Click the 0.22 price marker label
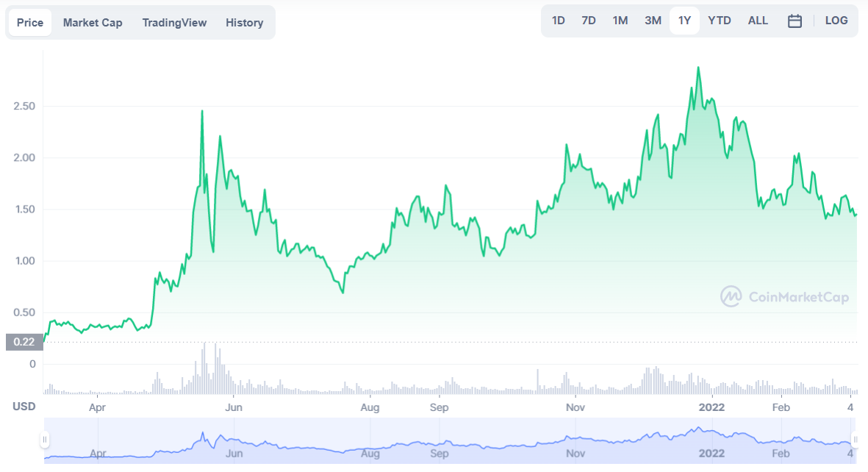Image resolution: width=868 pixels, height=472 pixels. pyautogui.click(x=24, y=342)
